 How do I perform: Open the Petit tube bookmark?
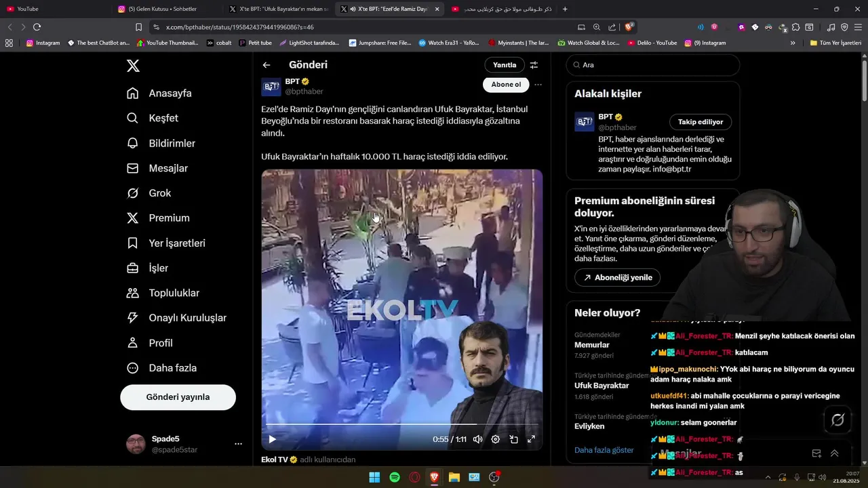(255, 43)
